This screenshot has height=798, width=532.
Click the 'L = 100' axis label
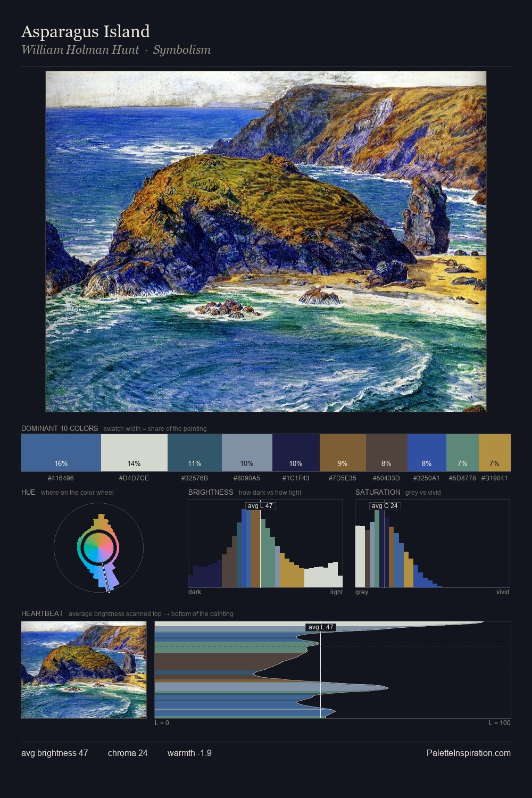(x=500, y=723)
